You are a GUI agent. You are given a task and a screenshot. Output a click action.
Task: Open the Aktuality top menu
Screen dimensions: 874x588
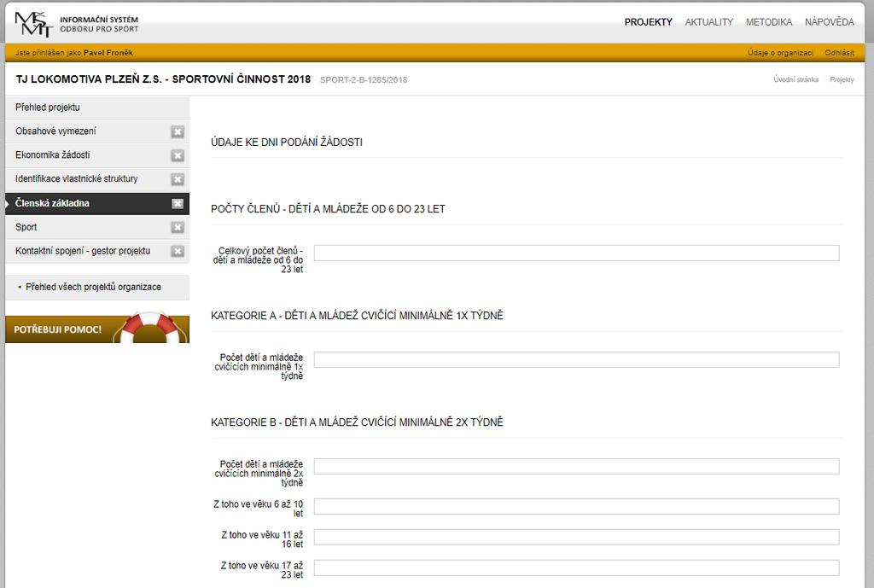708,22
